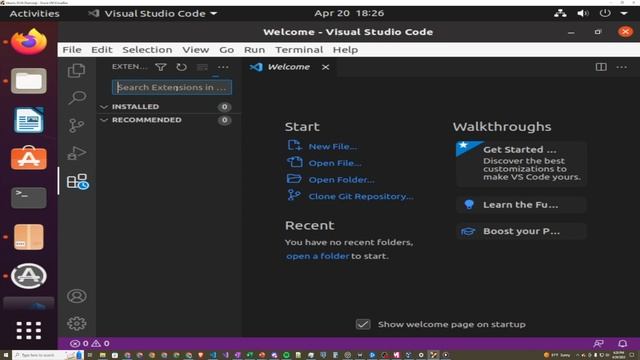Open Ubuntu Software from the dock

29,158
